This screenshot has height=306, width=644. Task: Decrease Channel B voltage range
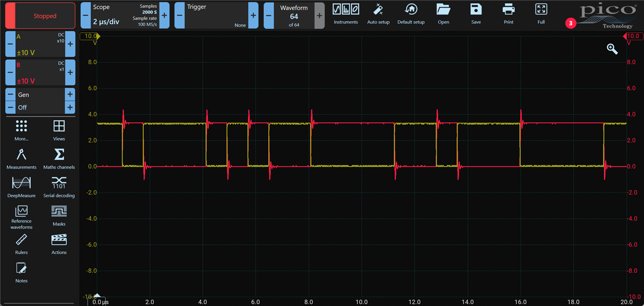coord(10,72)
